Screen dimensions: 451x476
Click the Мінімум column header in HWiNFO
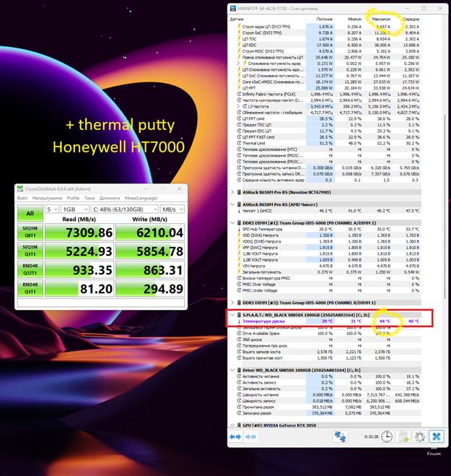coord(349,19)
